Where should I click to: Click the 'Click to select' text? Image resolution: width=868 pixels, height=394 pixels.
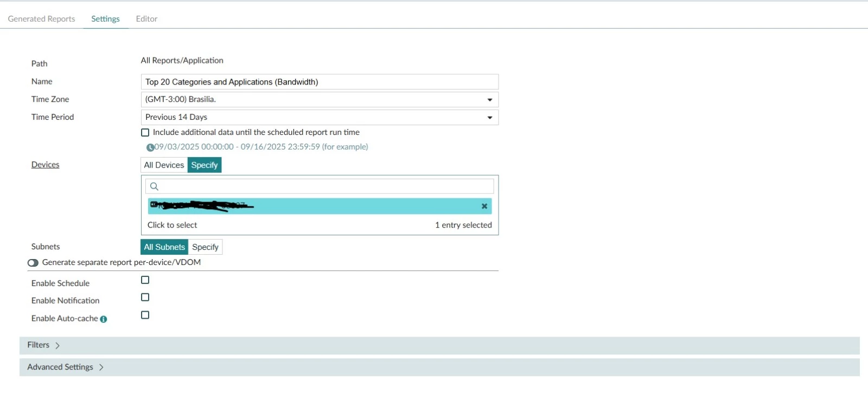(172, 225)
